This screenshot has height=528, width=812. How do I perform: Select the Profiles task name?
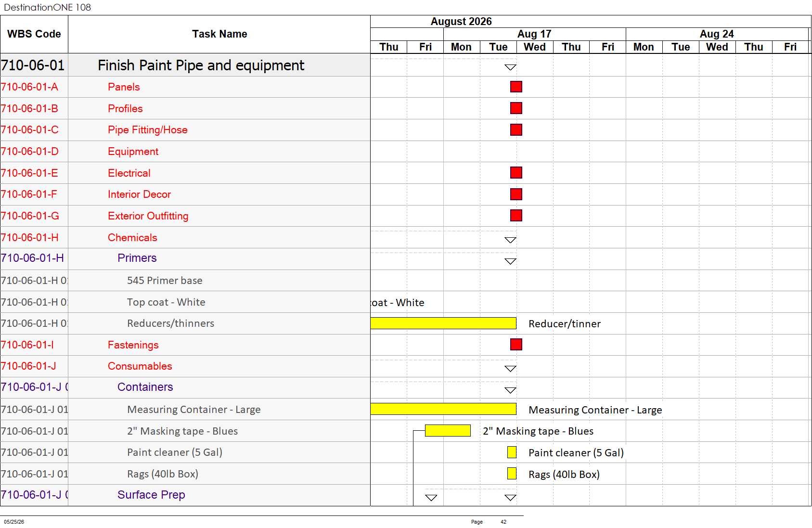pos(125,109)
